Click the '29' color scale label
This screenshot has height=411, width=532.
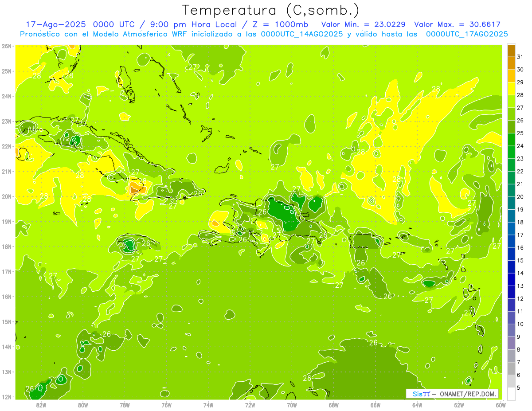tap(520, 82)
